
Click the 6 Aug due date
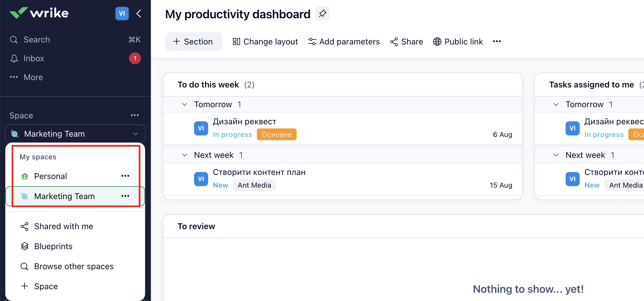coord(502,135)
